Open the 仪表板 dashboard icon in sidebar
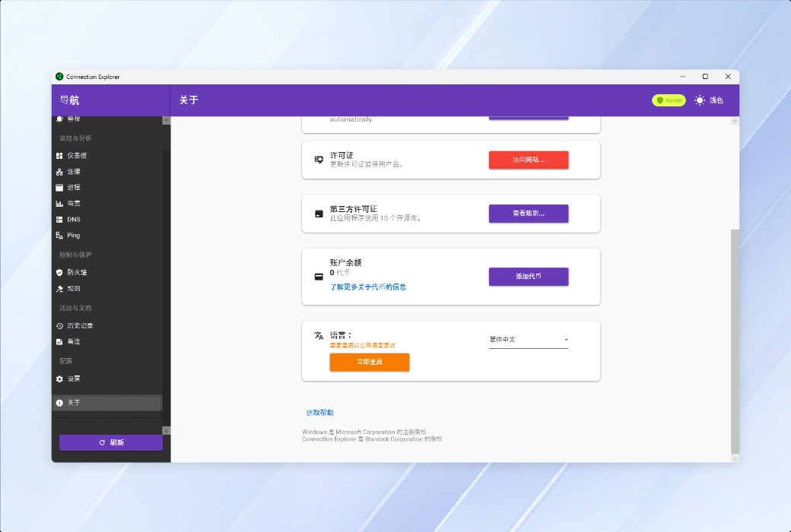791x532 pixels. pos(59,156)
